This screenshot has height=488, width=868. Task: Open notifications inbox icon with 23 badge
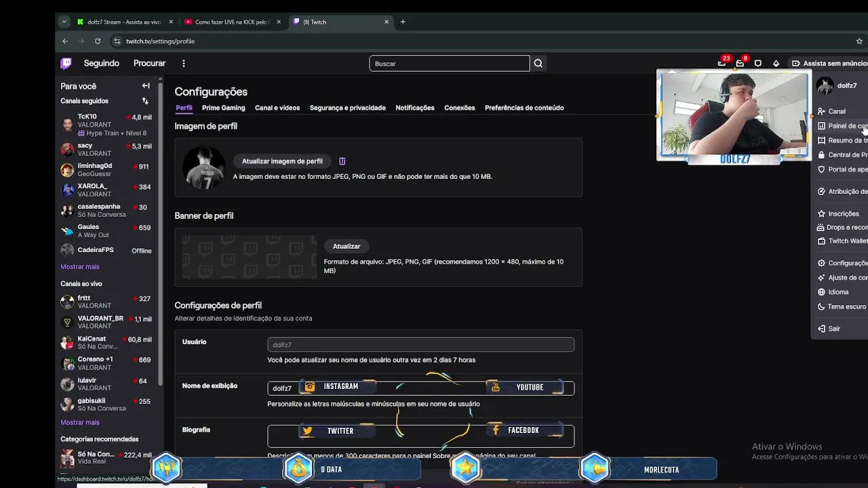click(x=722, y=64)
